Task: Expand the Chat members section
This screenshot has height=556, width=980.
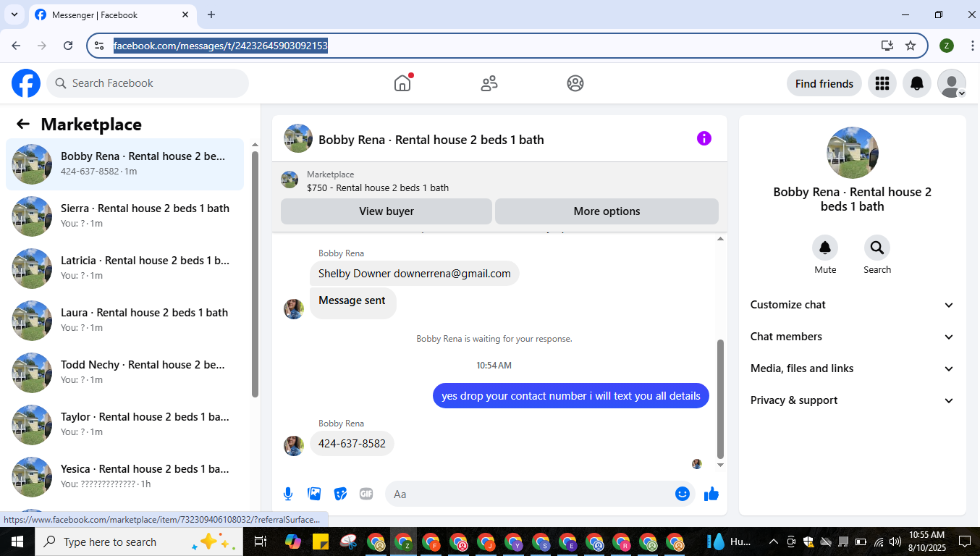Action: click(853, 337)
